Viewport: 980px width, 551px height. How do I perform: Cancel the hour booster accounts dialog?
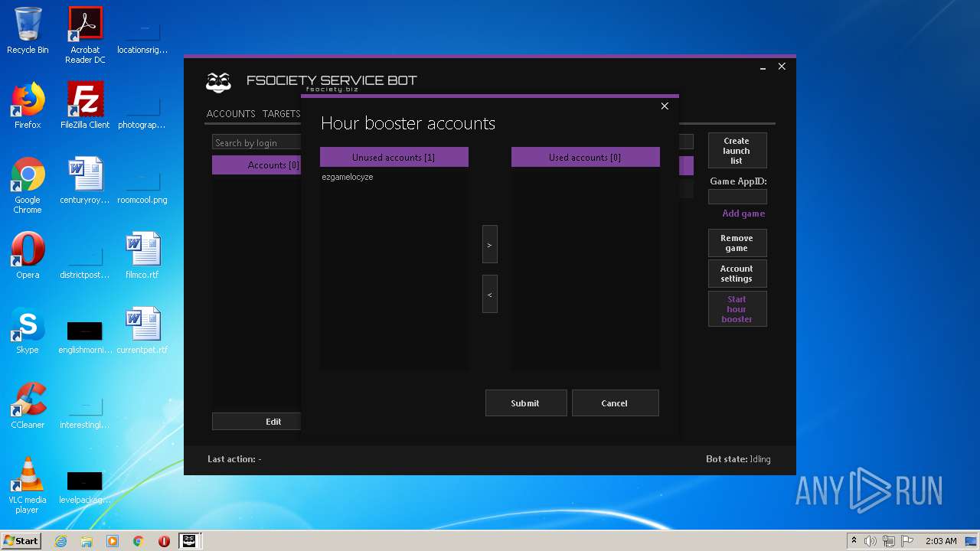click(x=615, y=403)
